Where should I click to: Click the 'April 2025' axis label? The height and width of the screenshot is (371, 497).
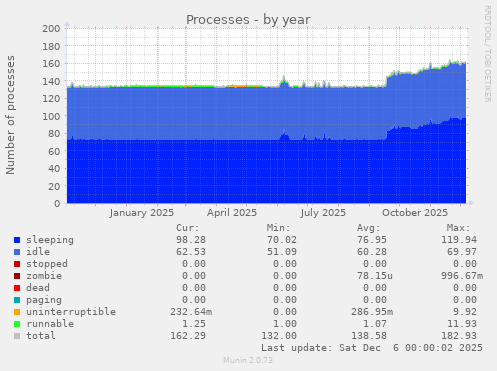[x=232, y=213]
